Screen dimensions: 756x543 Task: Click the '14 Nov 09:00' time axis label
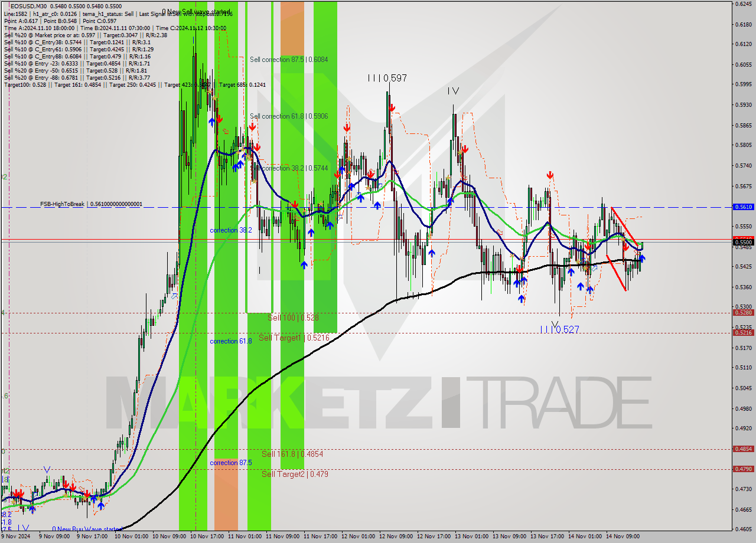click(x=623, y=537)
